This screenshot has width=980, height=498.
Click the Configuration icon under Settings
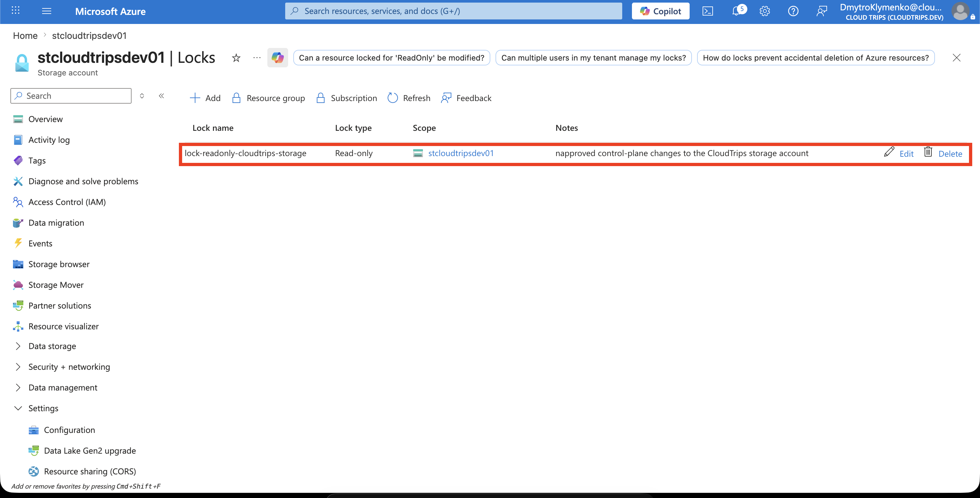33,430
